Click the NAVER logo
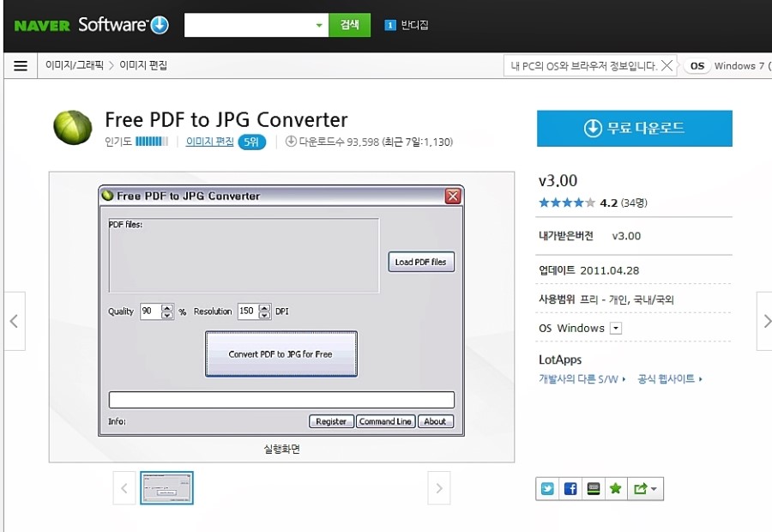Image resolution: width=772 pixels, height=532 pixels. click(x=42, y=25)
